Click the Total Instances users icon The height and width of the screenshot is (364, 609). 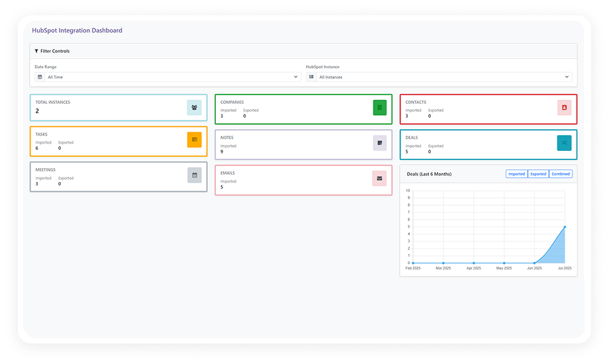click(194, 108)
